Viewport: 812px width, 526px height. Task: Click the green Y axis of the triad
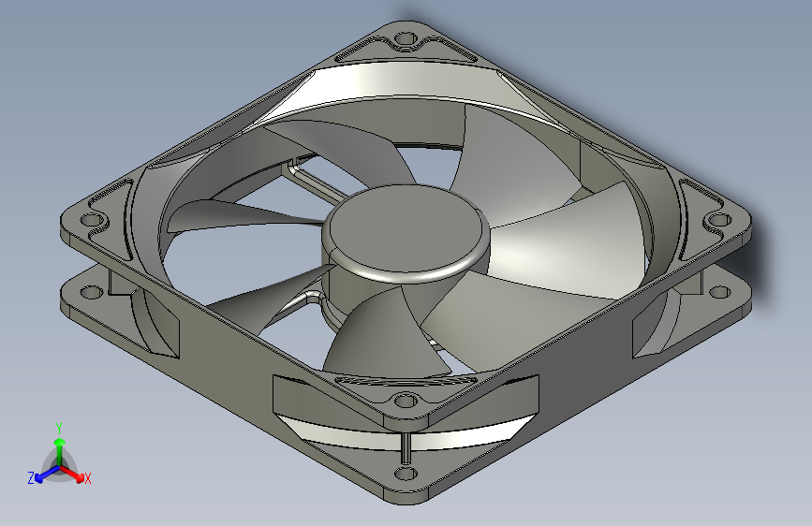coord(60,452)
